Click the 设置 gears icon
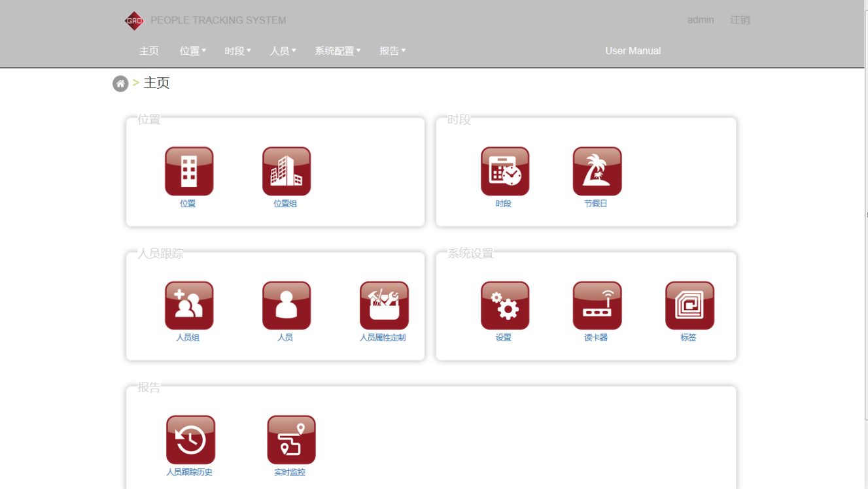 tap(505, 305)
